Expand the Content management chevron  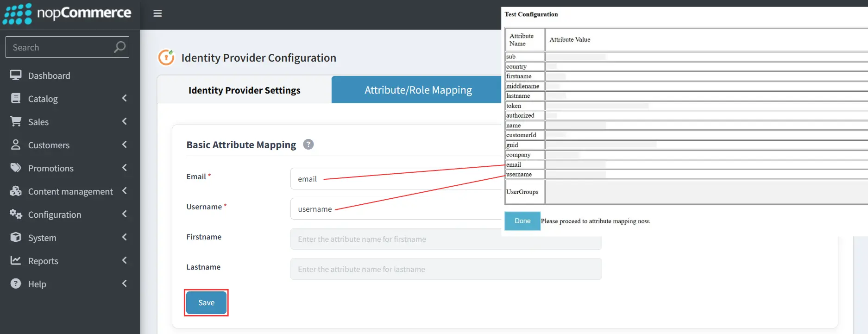pyautogui.click(x=124, y=191)
